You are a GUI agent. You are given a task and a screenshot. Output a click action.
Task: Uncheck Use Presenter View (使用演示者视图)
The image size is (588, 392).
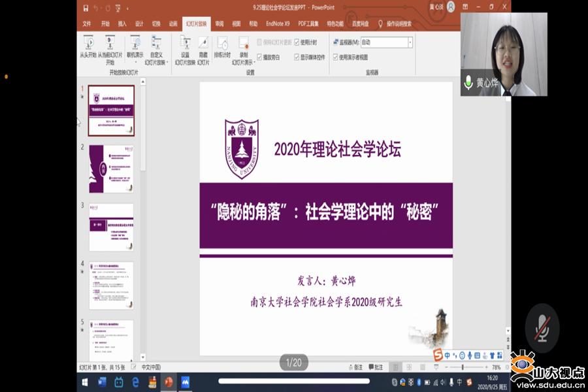click(x=335, y=57)
